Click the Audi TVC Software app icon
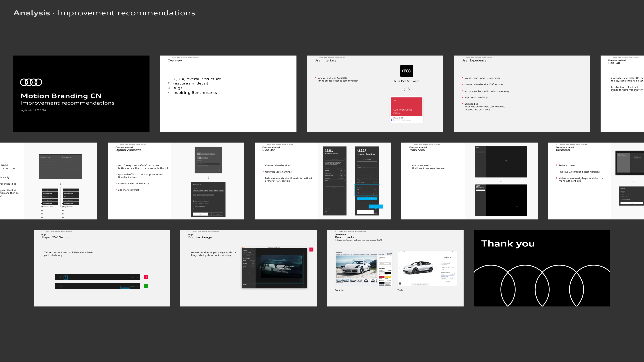This screenshot has width=644, height=362. coord(407,71)
